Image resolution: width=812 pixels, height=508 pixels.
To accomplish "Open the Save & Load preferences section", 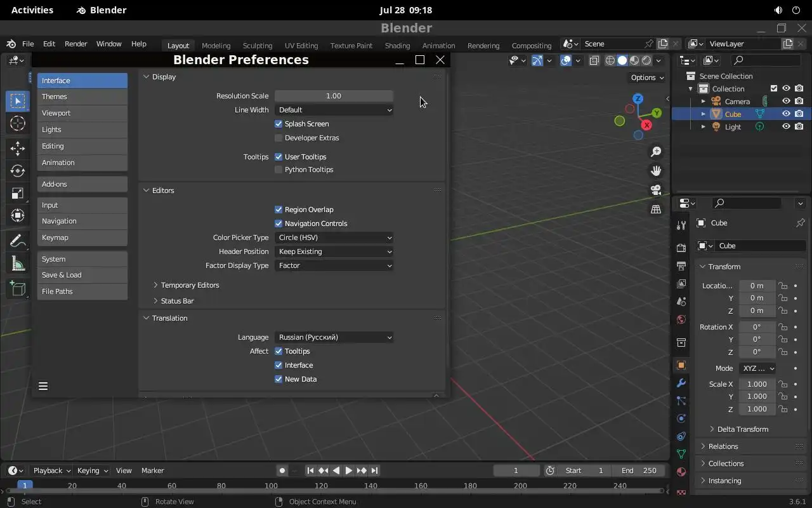I will tap(82, 275).
